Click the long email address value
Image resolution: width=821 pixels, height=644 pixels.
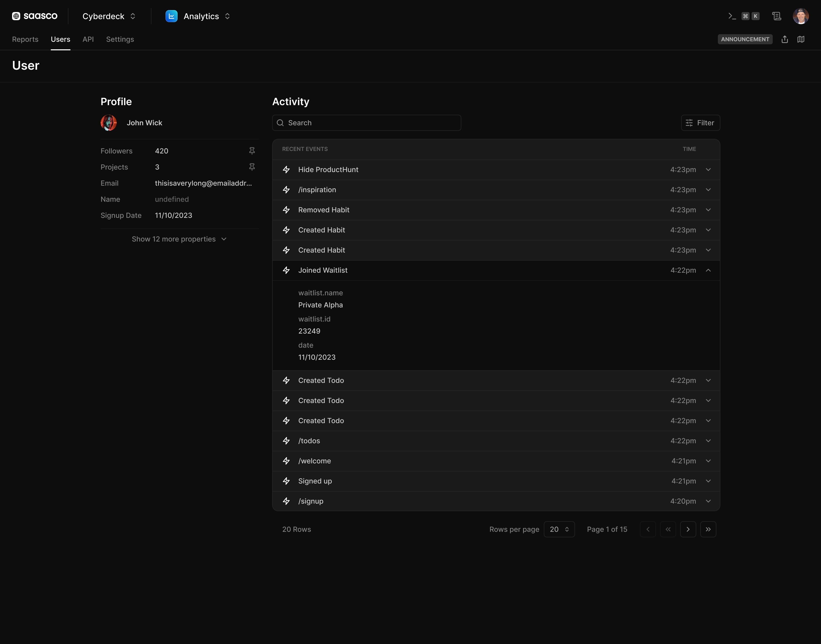coord(203,183)
